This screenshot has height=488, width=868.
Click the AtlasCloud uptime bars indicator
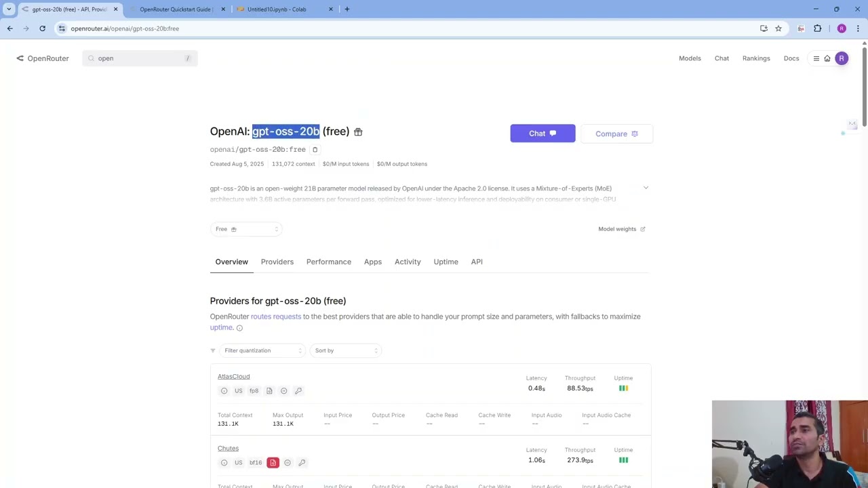click(x=623, y=388)
